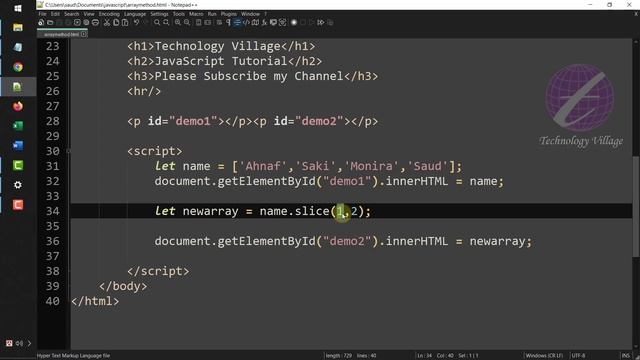
Task: Open the File menu
Action: (x=42, y=14)
